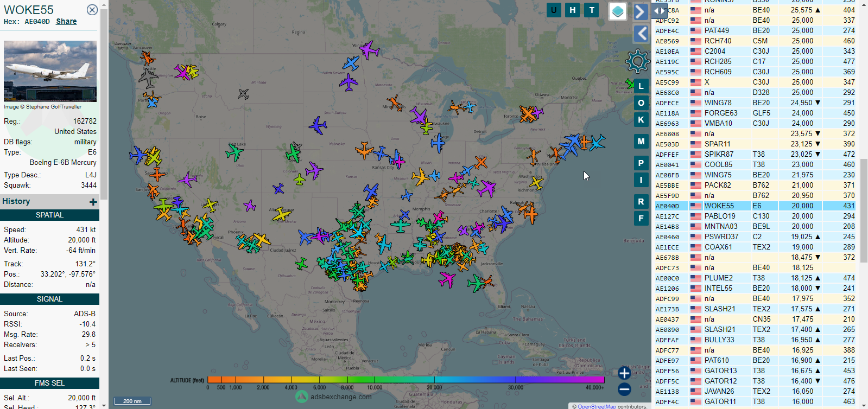Toggle the U filter button on the map
This screenshot has height=409, width=868.
[x=554, y=10]
